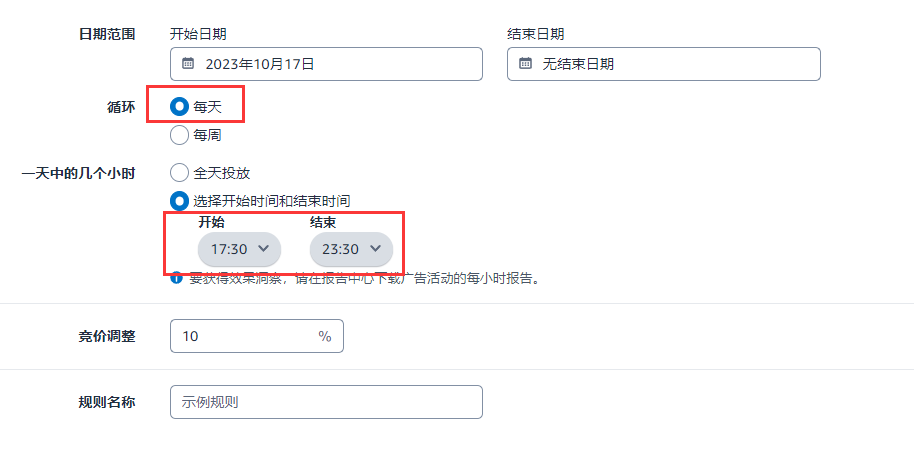
Task: Open the 无结束日期 end date field
Action: click(x=664, y=64)
